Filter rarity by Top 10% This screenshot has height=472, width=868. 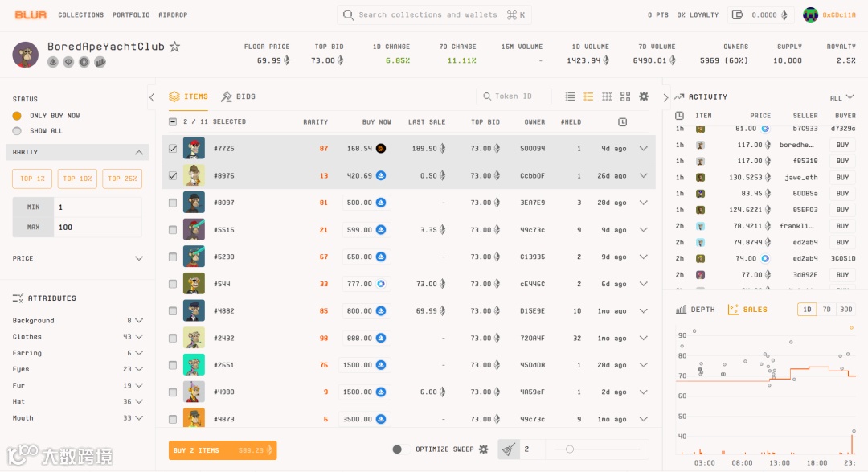[77, 179]
